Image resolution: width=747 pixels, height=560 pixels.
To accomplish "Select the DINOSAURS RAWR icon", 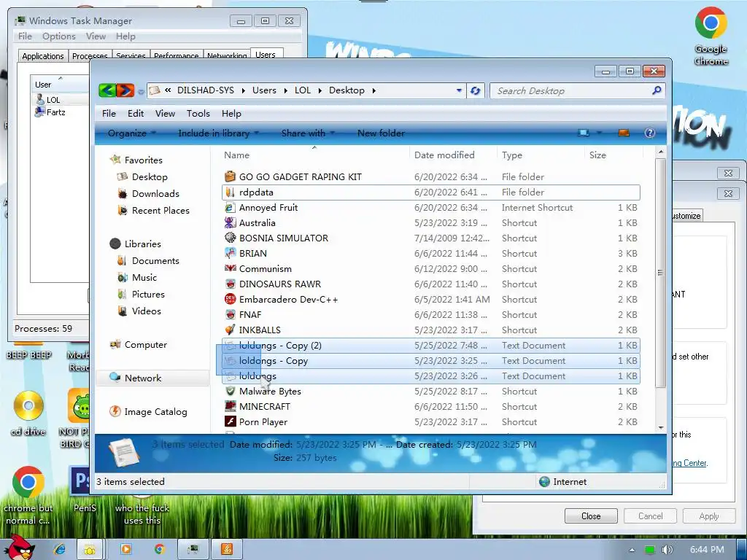I will click(x=230, y=284).
